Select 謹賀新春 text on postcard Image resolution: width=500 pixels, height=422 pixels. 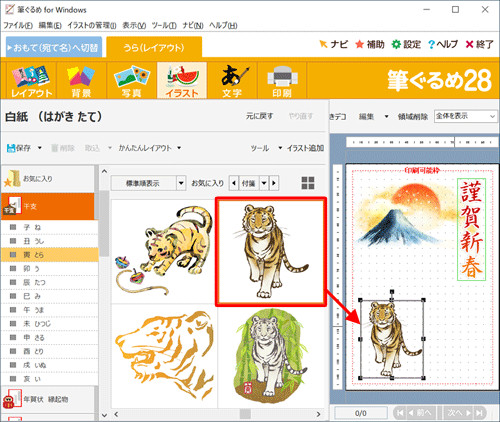click(x=471, y=230)
